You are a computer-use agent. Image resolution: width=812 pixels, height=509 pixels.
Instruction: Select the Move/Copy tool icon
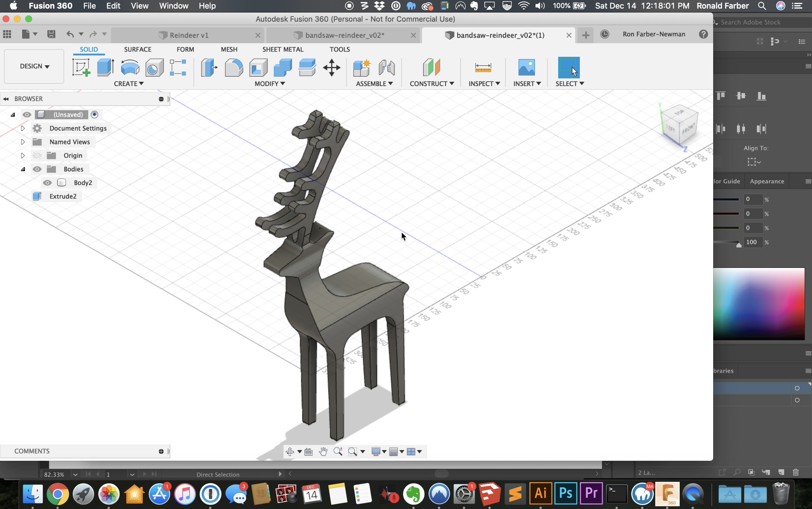pyautogui.click(x=332, y=67)
